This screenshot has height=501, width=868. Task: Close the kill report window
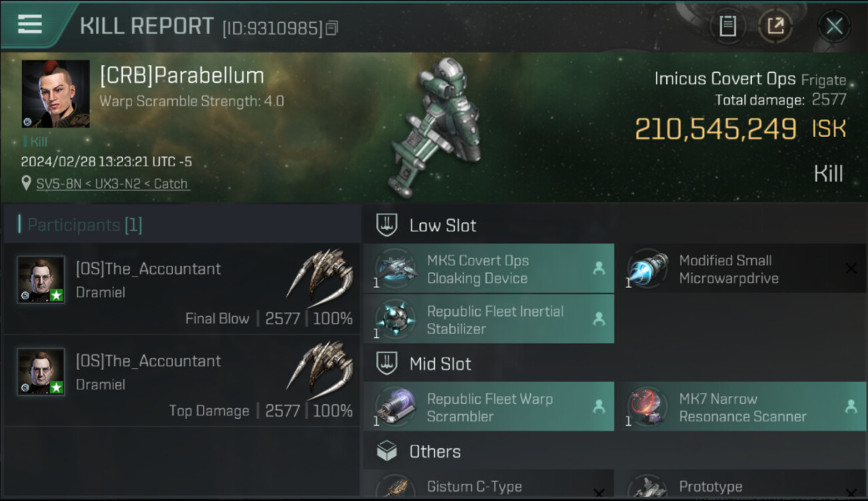[x=834, y=26]
